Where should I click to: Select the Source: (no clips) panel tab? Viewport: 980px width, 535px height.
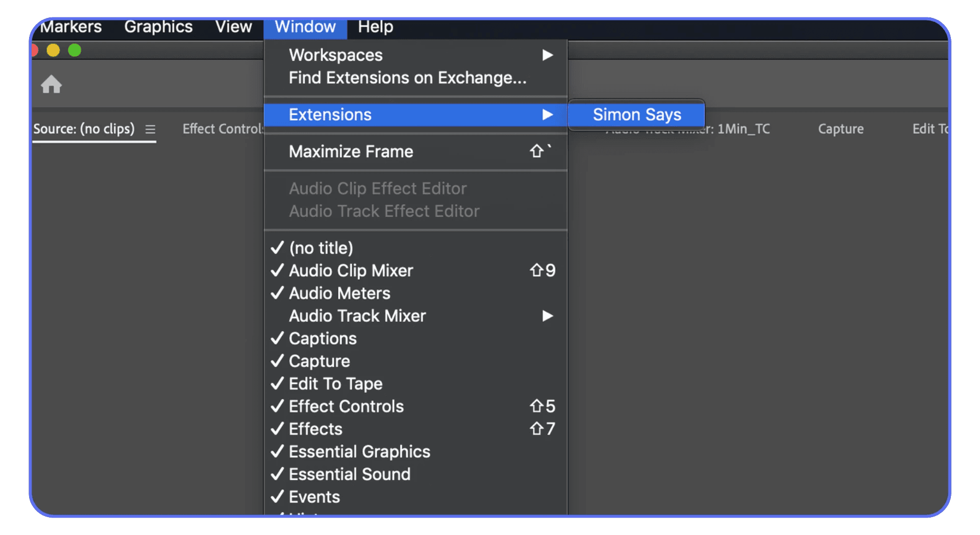coord(84,129)
